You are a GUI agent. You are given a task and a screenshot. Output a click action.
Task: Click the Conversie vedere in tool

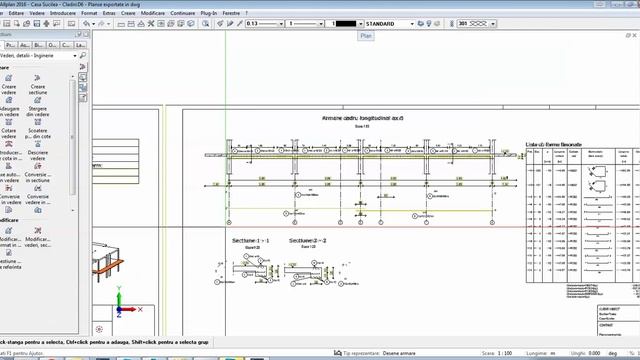point(38,195)
